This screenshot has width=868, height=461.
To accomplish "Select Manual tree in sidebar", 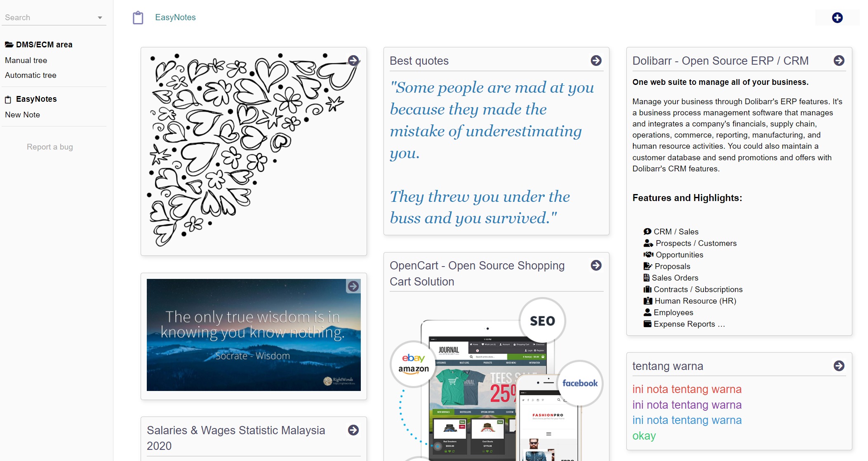I will coord(26,60).
